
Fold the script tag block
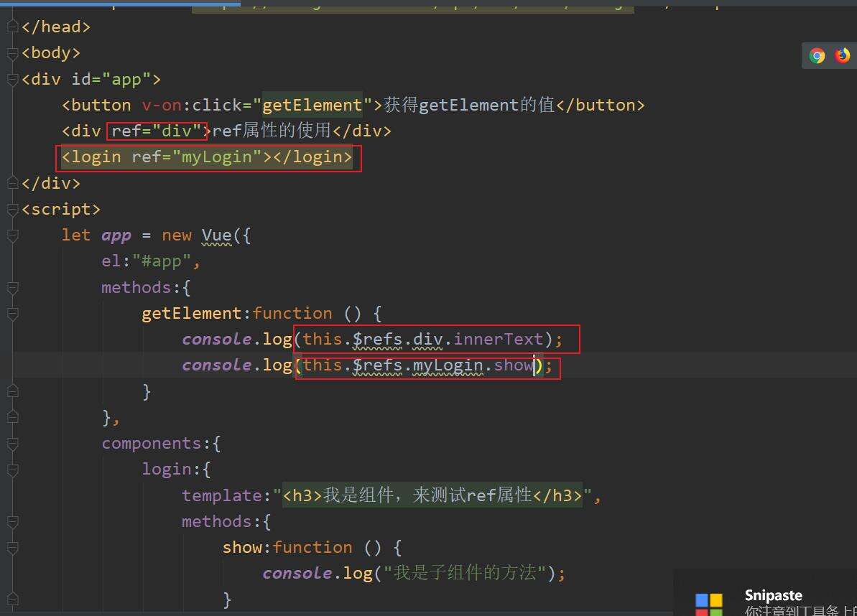[12, 210]
